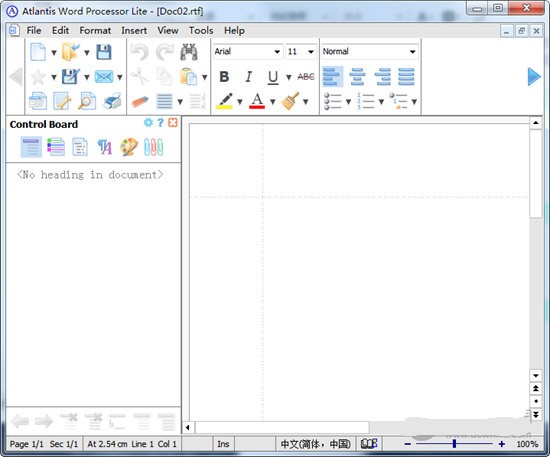The width and height of the screenshot is (550, 457).
Task: Toggle Bold formatting
Action: point(224,76)
